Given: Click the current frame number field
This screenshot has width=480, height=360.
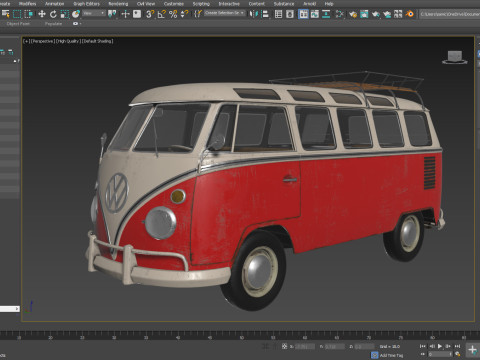Looking at the screenshot, I should pyautogui.click(x=440, y=354).
